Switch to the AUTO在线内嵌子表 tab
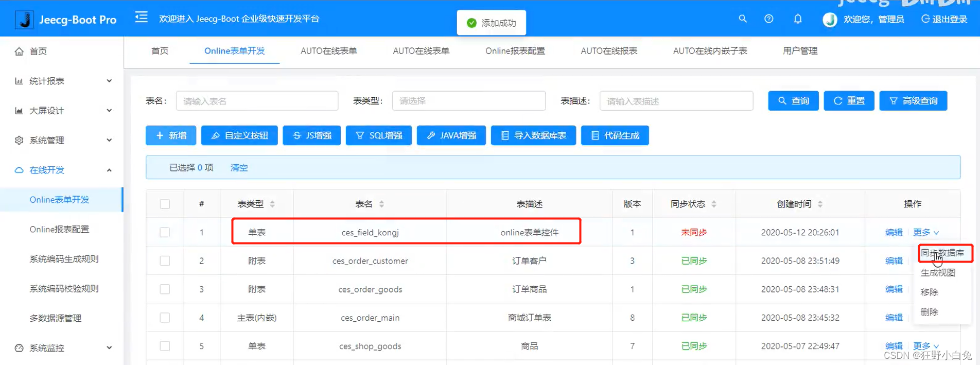 pyautogui.click(x=710, y=50)
